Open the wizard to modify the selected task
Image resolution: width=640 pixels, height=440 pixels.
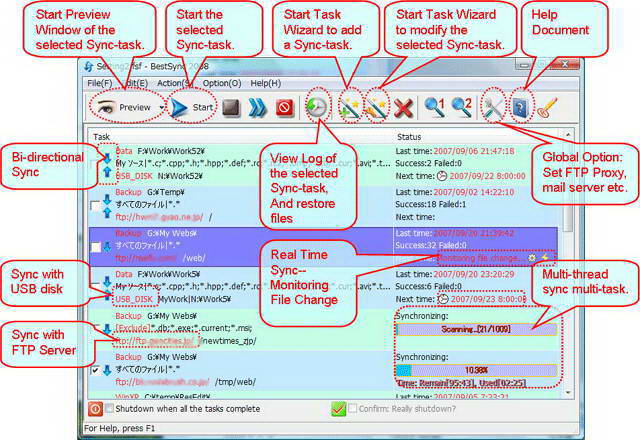point(376,108)
